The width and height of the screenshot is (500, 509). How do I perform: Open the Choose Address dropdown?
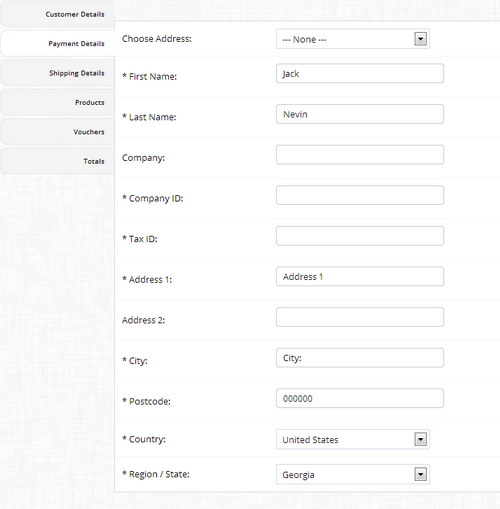tap(353, 39)
